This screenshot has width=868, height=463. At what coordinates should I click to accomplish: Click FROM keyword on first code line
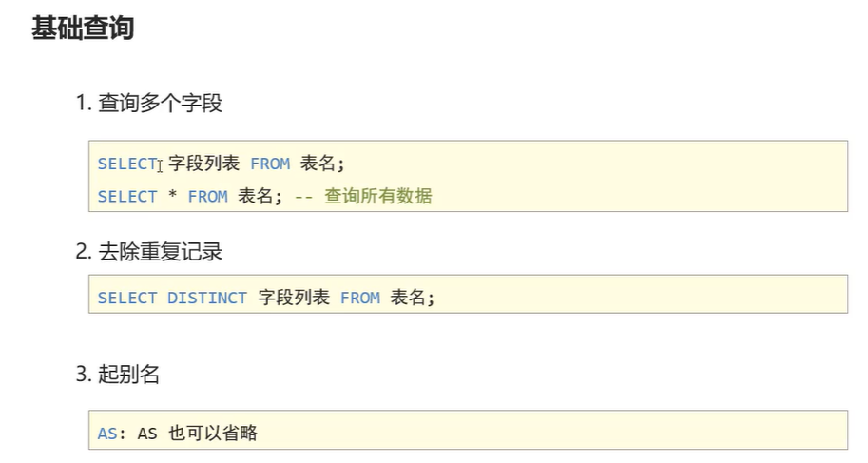tap(270, 164)
